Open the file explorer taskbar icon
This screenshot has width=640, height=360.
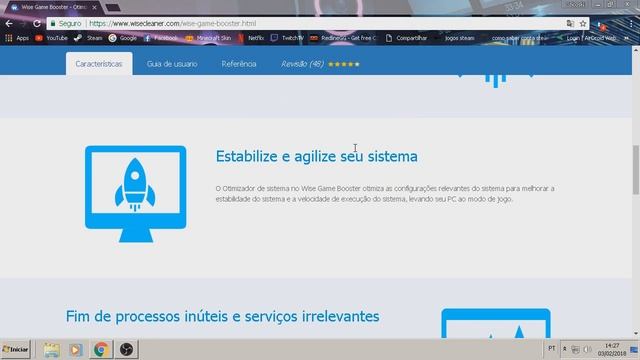pyautogui.click(x=51, y=350)
